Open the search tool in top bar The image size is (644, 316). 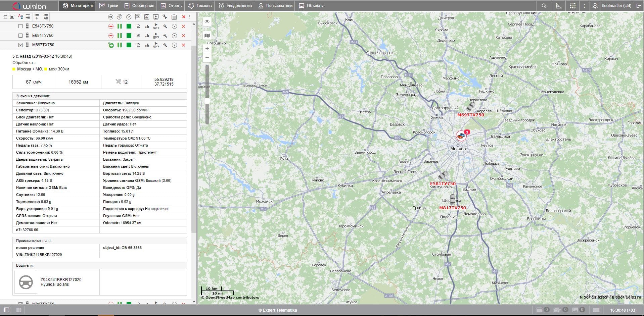coord(544,6)
